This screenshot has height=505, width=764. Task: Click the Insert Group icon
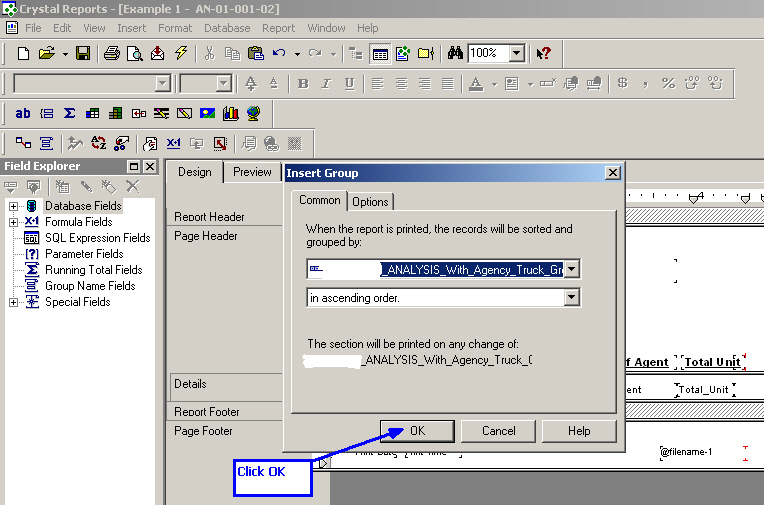[x=46, y=114]
